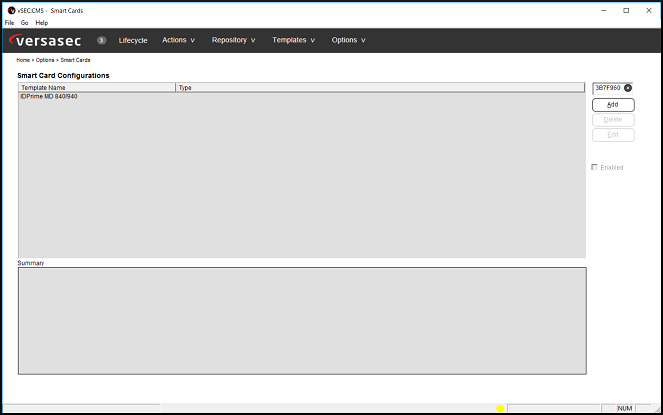Toggle the Enabled checkbox
Image resolution: width=663 pixels, height=415 pixels.
[594, 167]
